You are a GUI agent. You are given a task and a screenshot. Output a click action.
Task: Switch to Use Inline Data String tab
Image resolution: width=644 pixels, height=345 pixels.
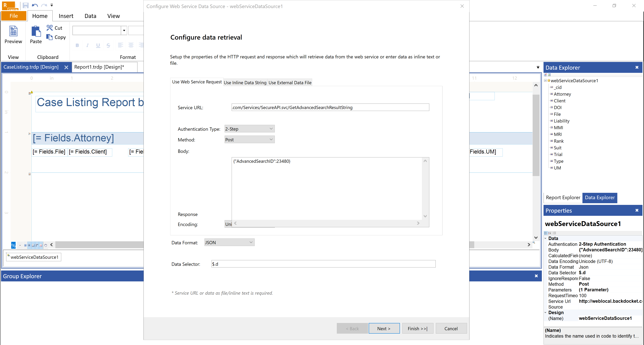pos(245,83)
